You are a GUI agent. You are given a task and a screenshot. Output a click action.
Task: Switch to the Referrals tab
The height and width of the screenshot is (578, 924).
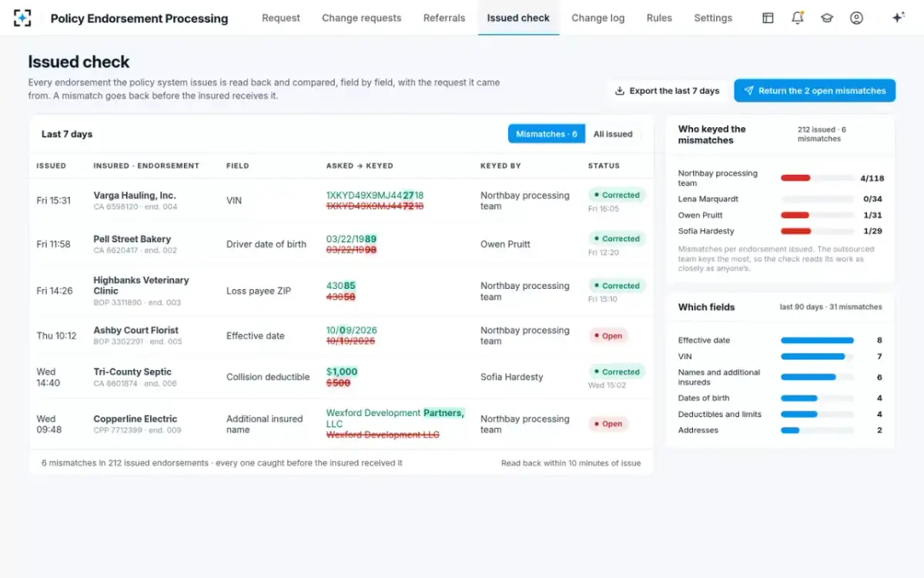[444, 18]
